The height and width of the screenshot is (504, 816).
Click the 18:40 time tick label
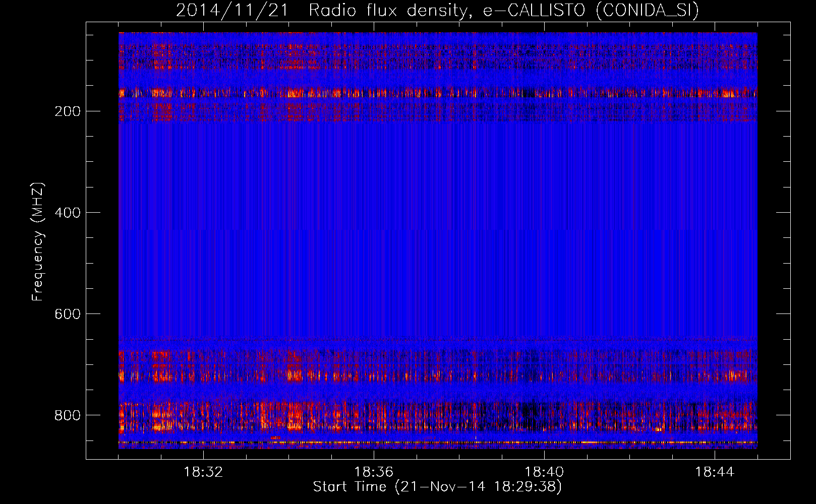click(544, 472)
